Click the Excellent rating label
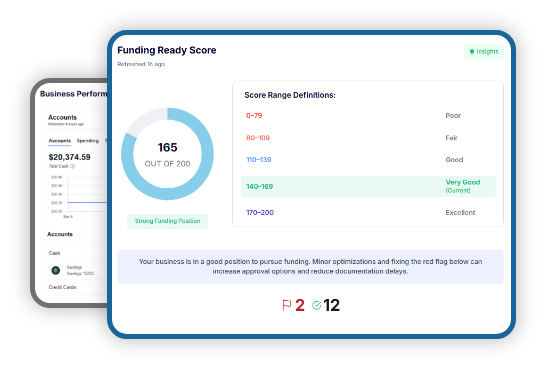The width and height of the screenshot is (546, 369). (460, 213)
